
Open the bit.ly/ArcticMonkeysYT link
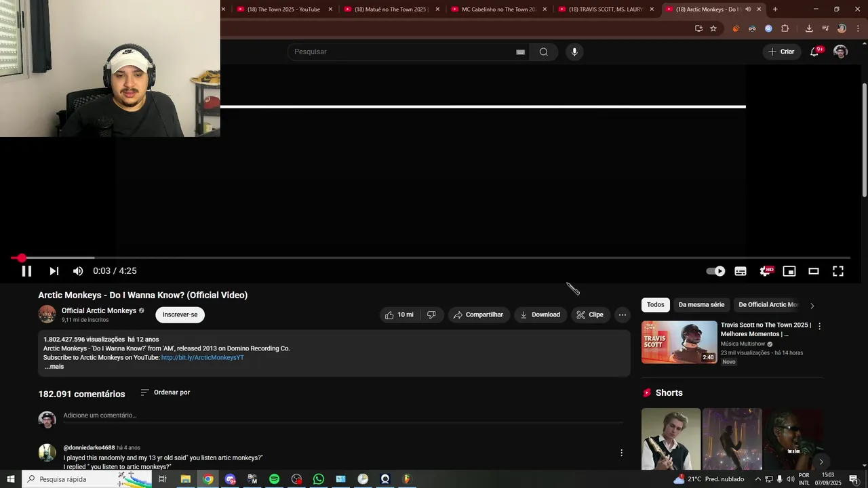click(202, 357)
